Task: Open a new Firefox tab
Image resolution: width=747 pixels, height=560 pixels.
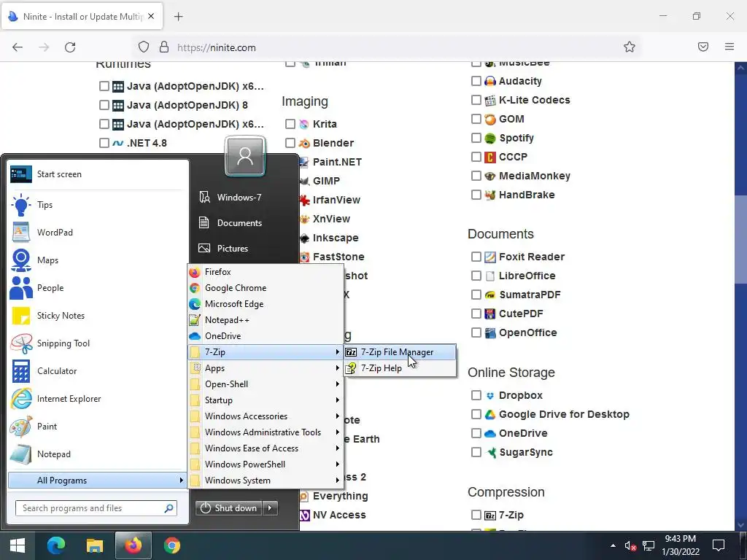Action: coord(179,17)
